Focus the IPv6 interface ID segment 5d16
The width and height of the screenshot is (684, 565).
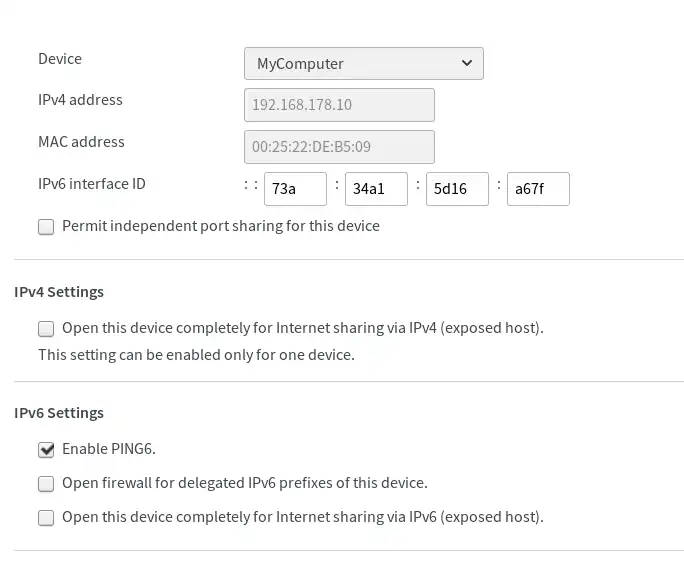[457, 189]
